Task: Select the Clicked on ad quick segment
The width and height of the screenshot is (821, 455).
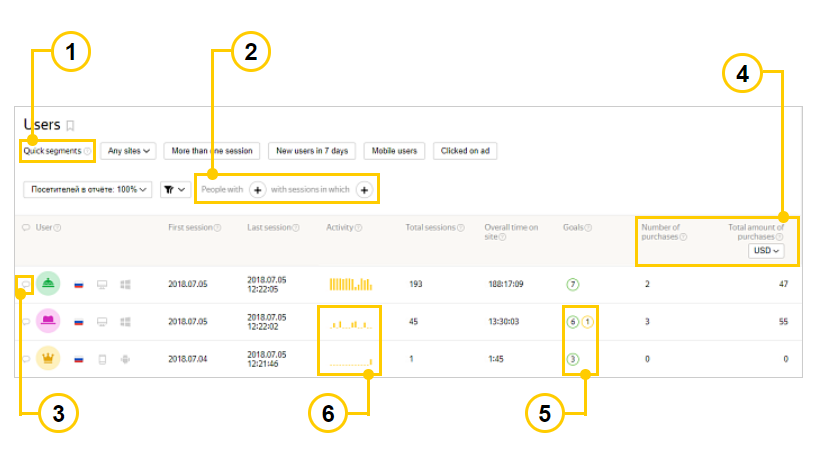Action: pyautogui.click(x=465, y=151)
